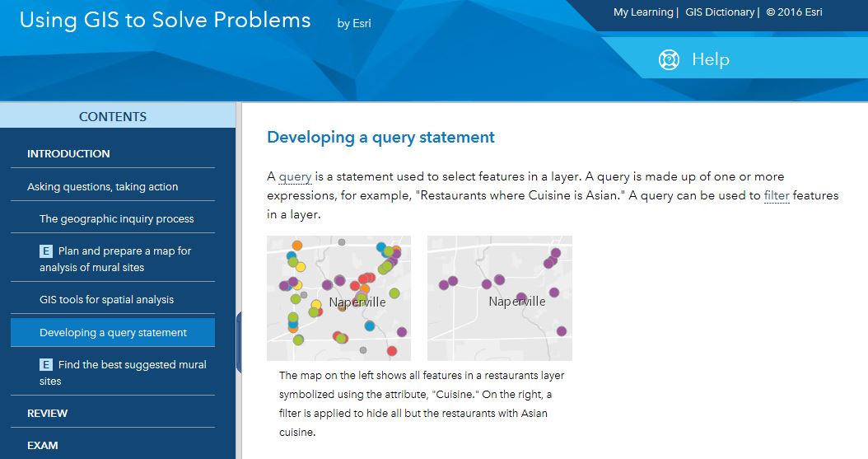This screenshot has height=459, width=868.
Task: Open the My Learning link
Action: click(x=642, y=12)
